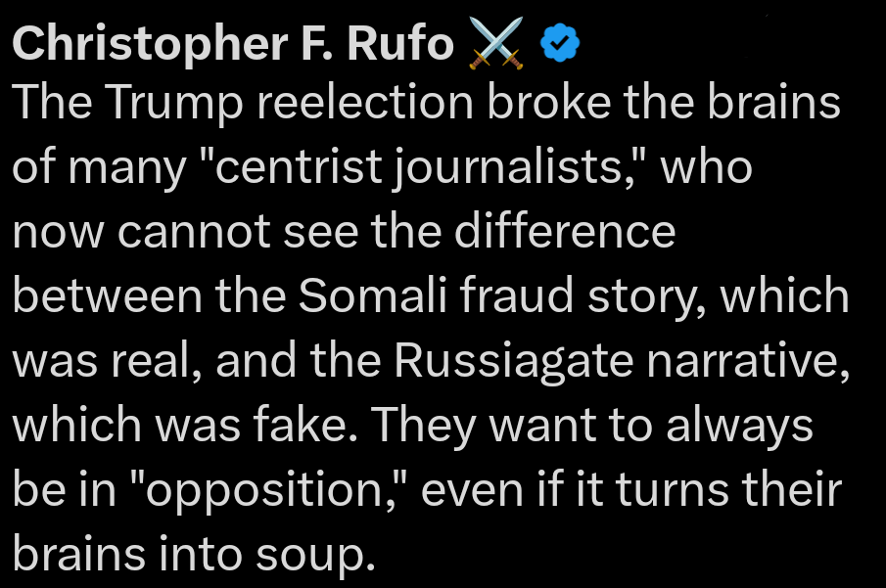Click the crossed swords emoji
This screenshot has height=588, width=886.
(496, 44)
